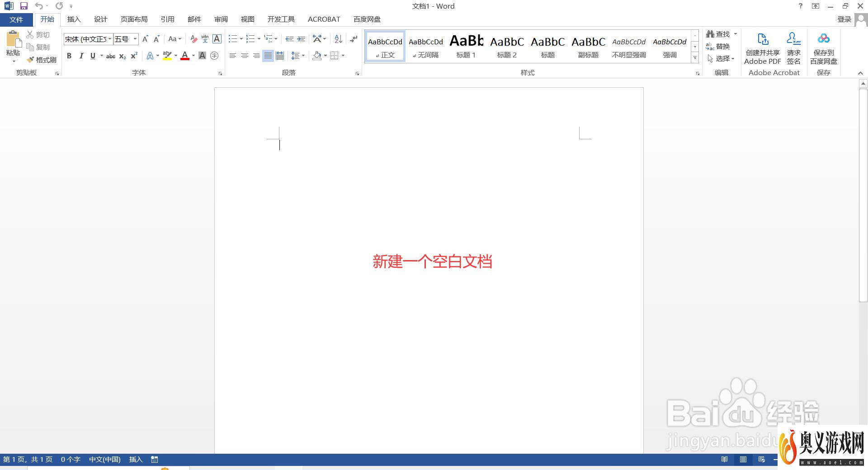The image size is (868, 470).
Task: Increase paragraph indent
Action: [301, 39]
